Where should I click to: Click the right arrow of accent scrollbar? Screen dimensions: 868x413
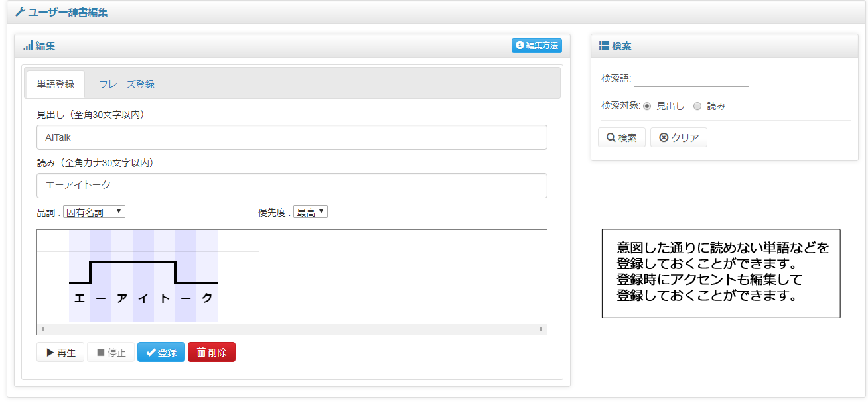542,329
